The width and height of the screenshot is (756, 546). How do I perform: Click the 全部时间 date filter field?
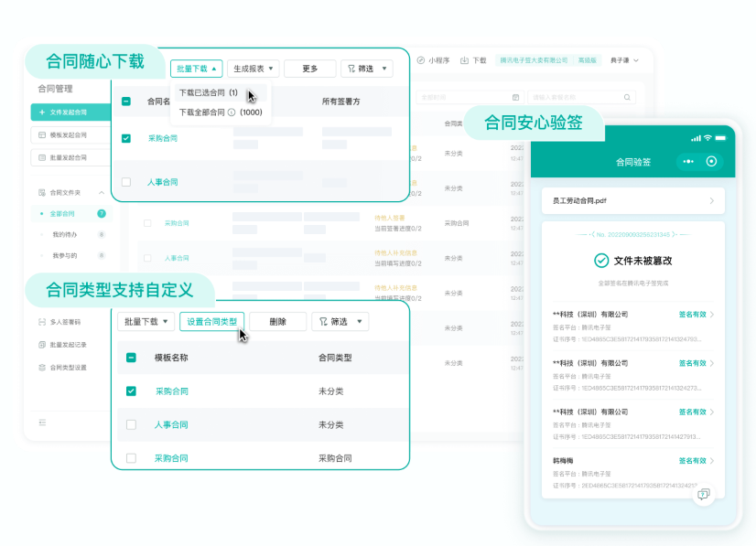[x=469, y=97]
